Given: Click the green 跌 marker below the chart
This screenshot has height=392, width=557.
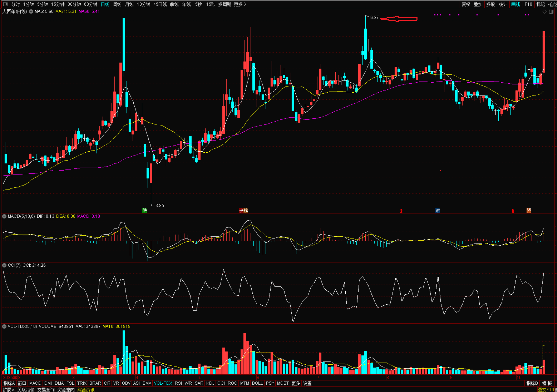Looking at the screenshot, I should 145,210.
